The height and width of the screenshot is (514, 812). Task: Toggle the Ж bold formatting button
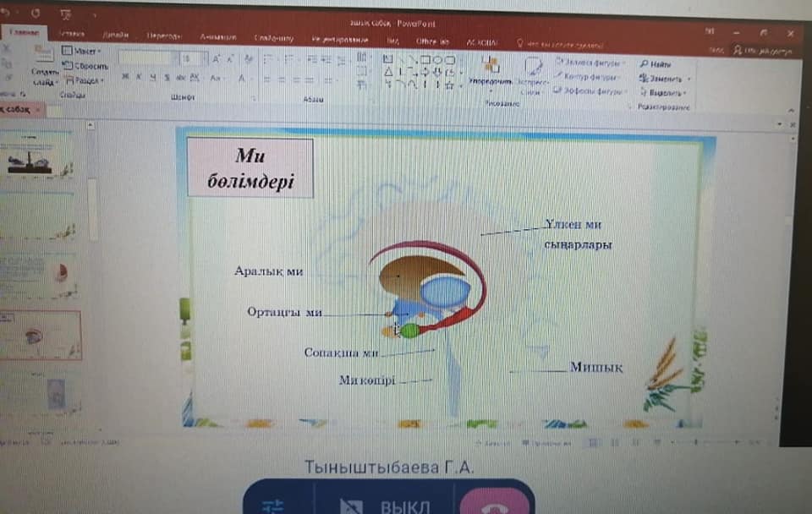coord(125,78)
